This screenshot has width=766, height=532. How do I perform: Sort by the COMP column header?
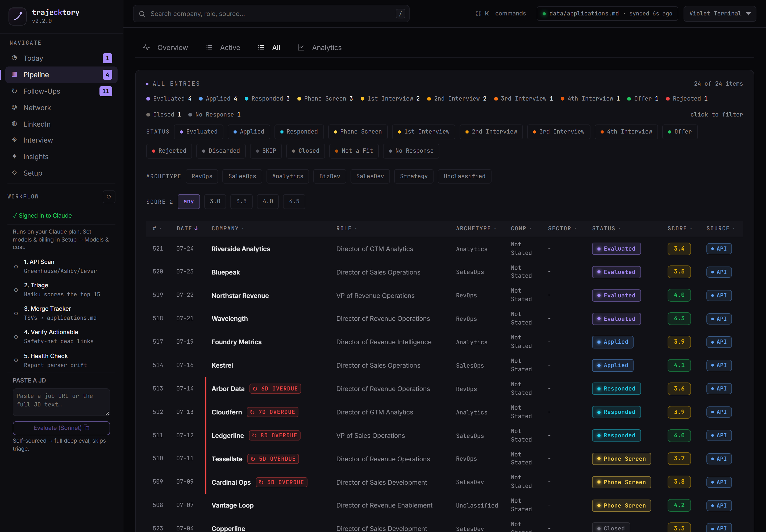(521, 228)
